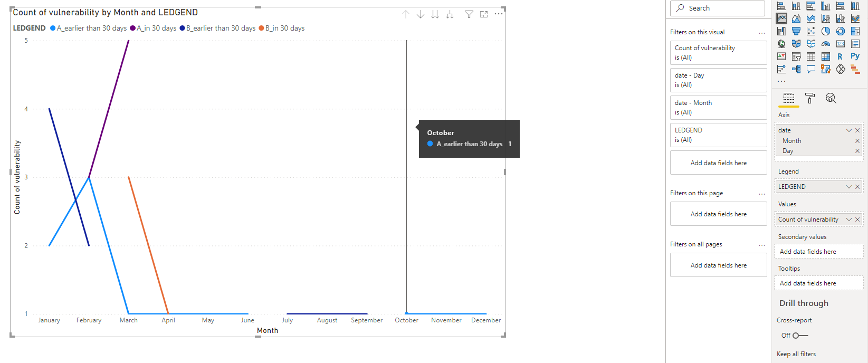Choose the Donut chart visual

point(841,31)
